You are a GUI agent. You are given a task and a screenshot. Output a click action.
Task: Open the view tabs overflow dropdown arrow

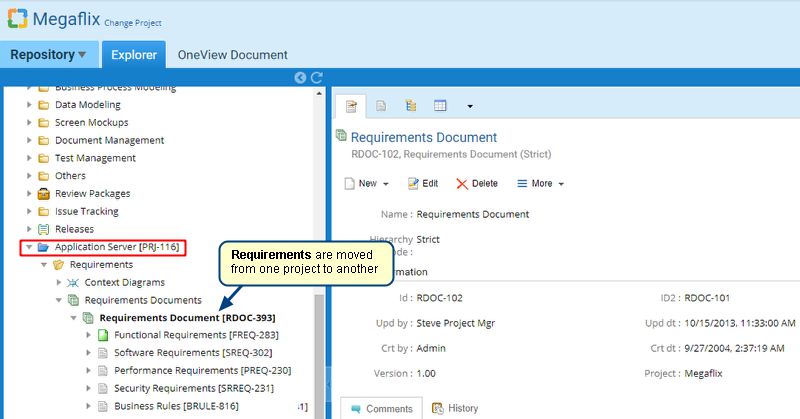[469, 106]
